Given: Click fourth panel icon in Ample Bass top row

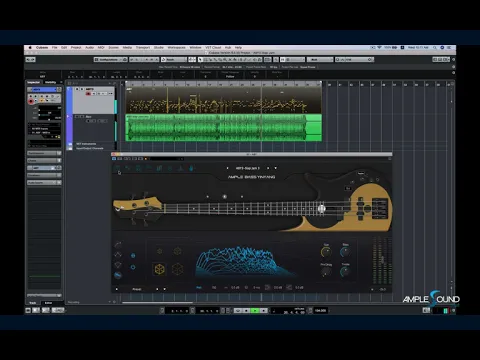Looking at the screenshot, I should (x=149, y=168).
